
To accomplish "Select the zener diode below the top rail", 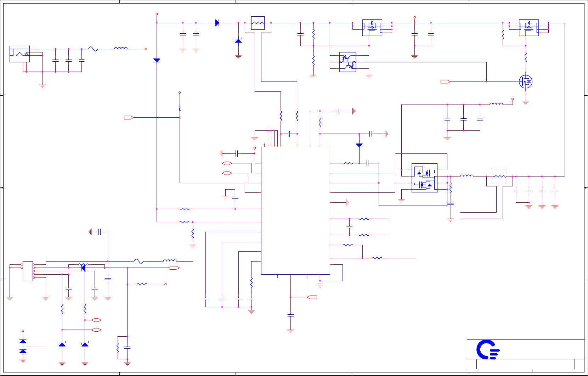I will (x=238, y=41).
